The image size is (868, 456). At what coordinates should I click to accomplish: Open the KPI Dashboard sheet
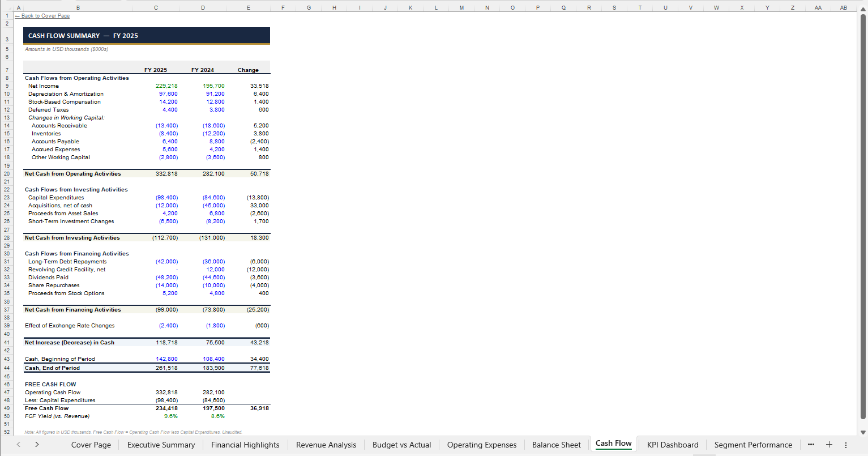tap(673, 445)
